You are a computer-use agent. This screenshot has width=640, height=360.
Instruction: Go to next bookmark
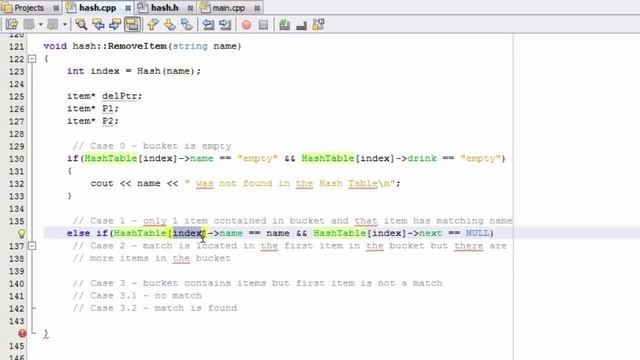(x=170, y=24)
